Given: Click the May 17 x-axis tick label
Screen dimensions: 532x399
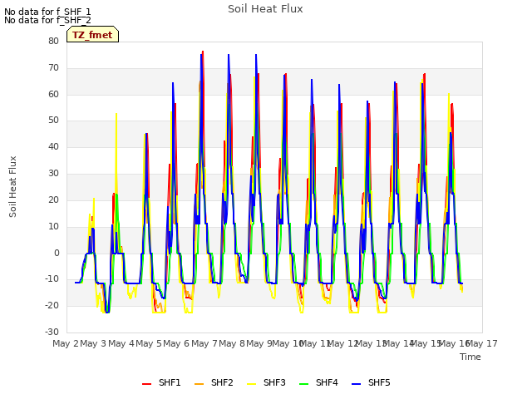Looking at the screenshot, I should click(x=483, y=343).
